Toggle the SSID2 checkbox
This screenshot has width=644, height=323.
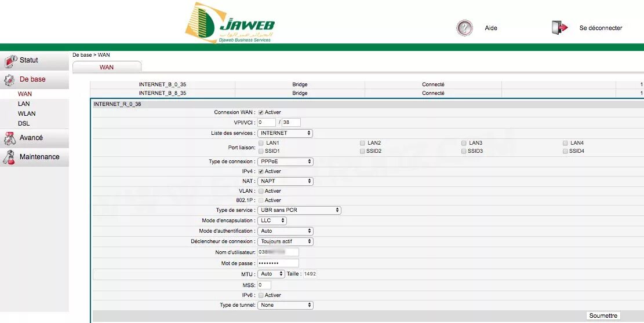coord(362,151)
